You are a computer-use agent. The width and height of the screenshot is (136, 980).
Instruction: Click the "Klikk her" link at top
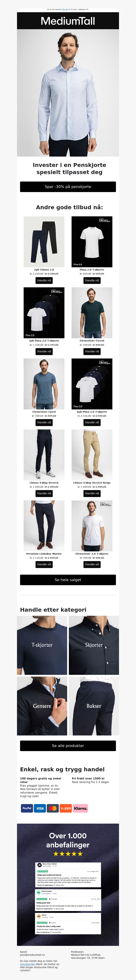(65, 9)
